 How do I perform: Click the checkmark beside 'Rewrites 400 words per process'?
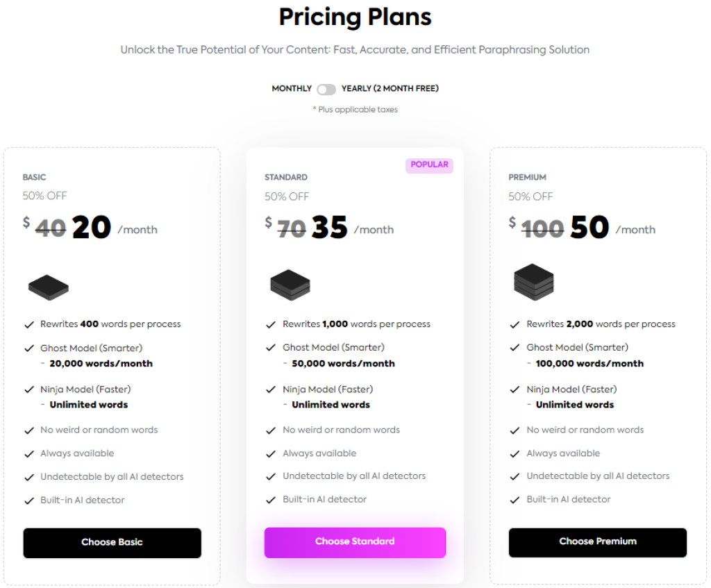[28, 324]
